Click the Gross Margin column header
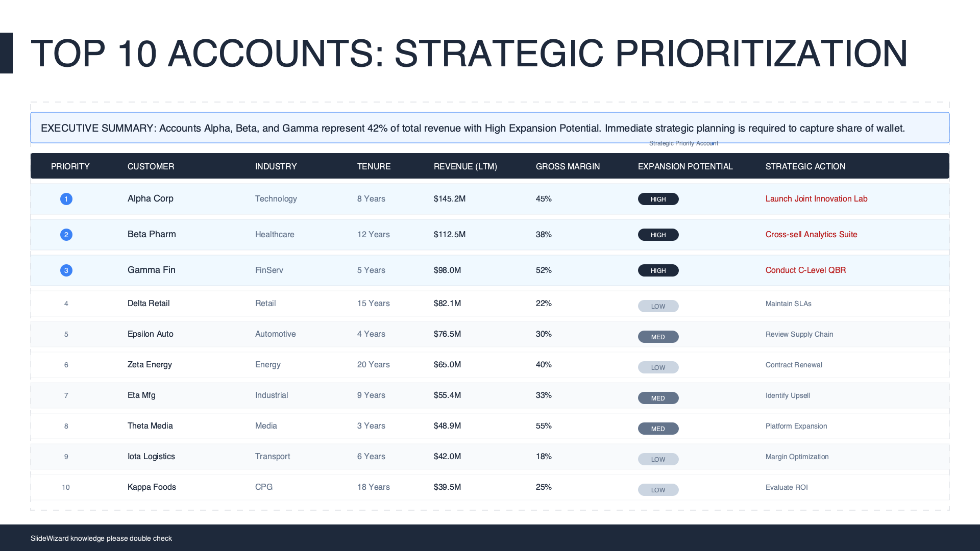This screenshot has width=980, height=551. point(568,166)
